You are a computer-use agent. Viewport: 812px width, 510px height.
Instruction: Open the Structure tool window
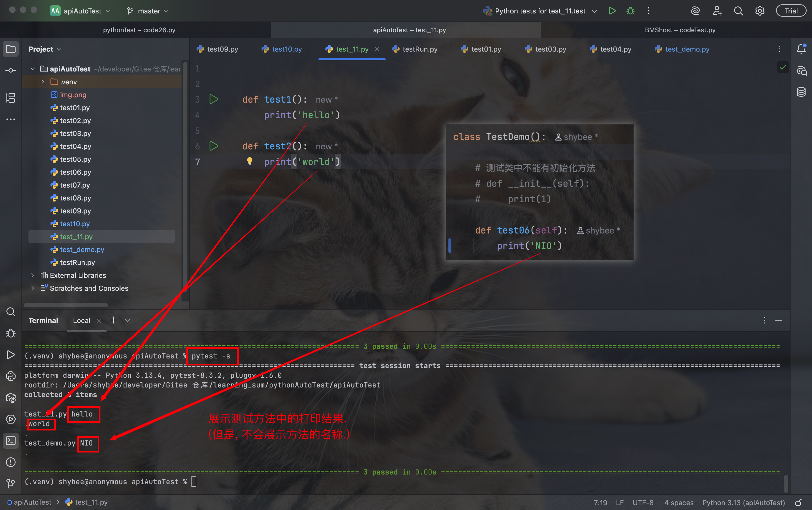pos(11,98)
